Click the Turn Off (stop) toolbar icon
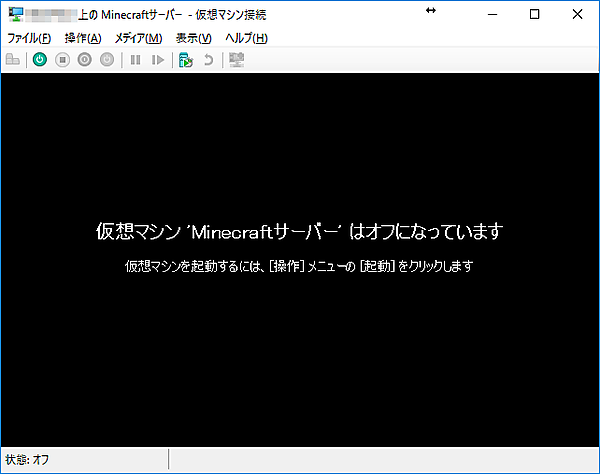 coord(62,60)
